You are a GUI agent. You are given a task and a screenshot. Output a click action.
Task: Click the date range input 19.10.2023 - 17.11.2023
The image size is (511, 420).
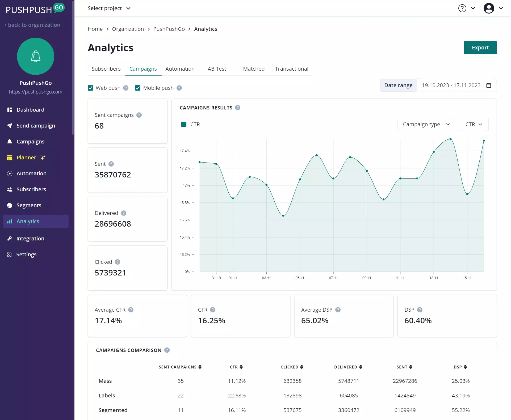point(456,85)
